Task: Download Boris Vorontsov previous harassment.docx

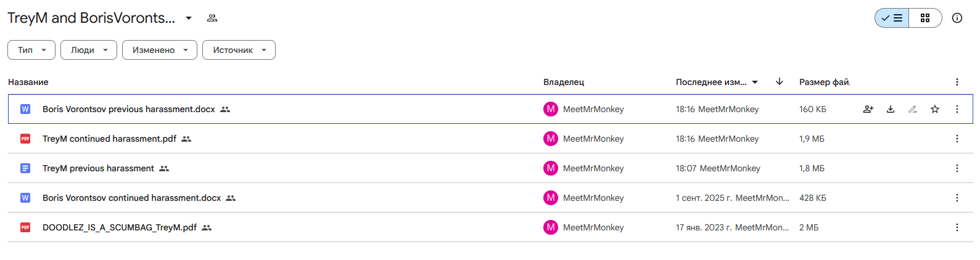Action: coord(891,109)
